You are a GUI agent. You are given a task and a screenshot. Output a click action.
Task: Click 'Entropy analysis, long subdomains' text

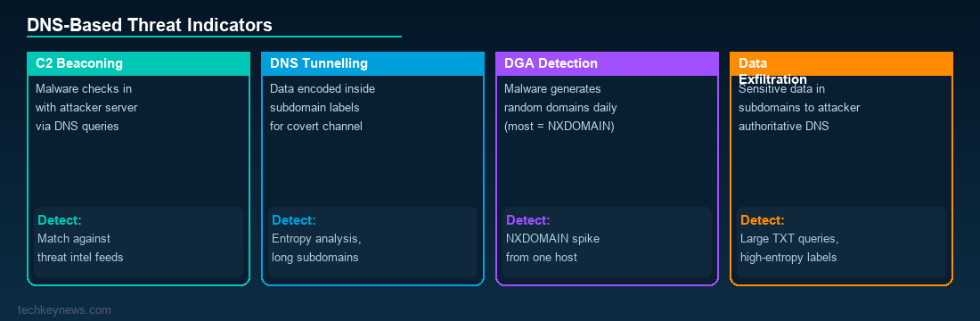(x=316, y=248)
